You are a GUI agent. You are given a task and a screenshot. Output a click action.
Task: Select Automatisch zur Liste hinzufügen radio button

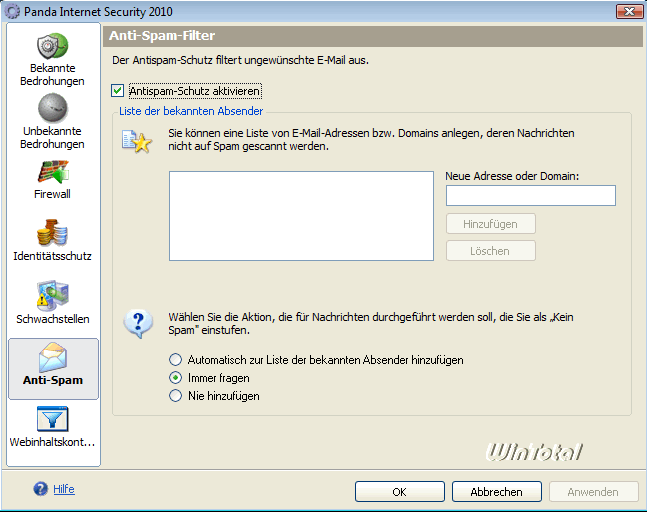175,360
